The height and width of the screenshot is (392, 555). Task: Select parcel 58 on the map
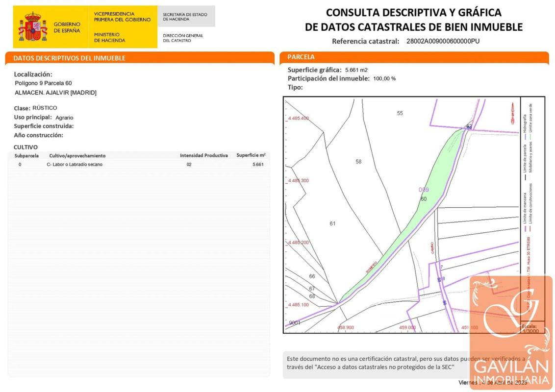click(x=358, y=162)
